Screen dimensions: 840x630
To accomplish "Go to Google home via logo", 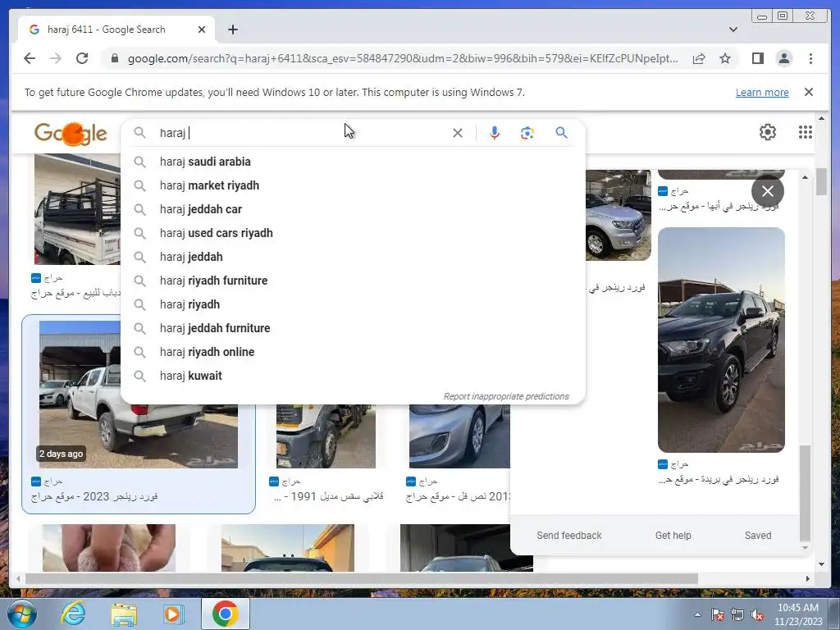I will (71, 133).
